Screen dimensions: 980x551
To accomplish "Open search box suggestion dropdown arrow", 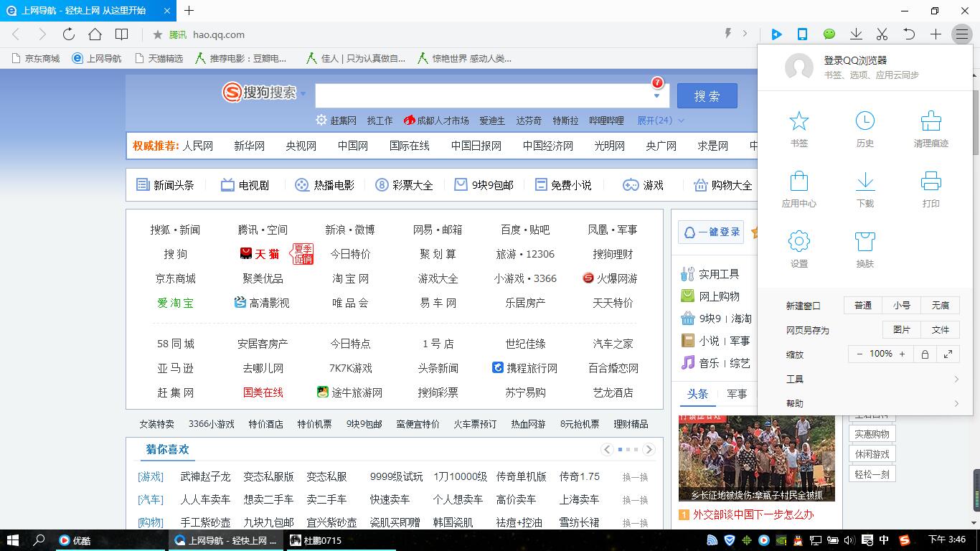I will pyautogui.click(x=656, y=96).
